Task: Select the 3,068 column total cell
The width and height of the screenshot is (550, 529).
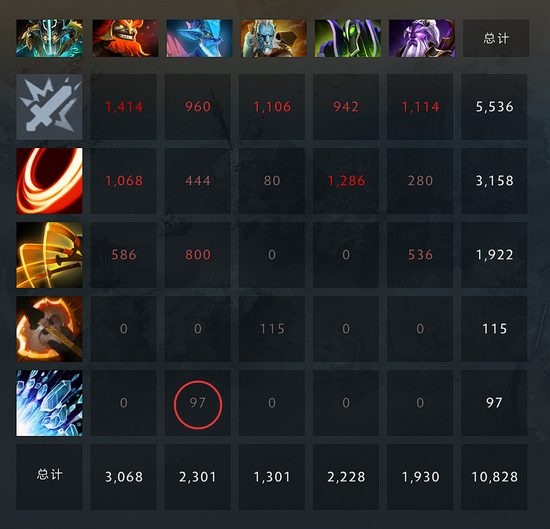Action: pos(123,477)
